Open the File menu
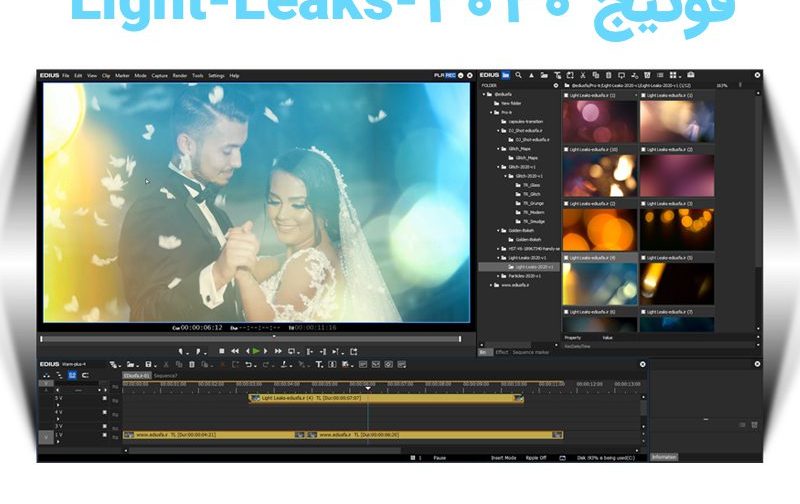Viewport: 800px width, 504px height. (66, 75)
